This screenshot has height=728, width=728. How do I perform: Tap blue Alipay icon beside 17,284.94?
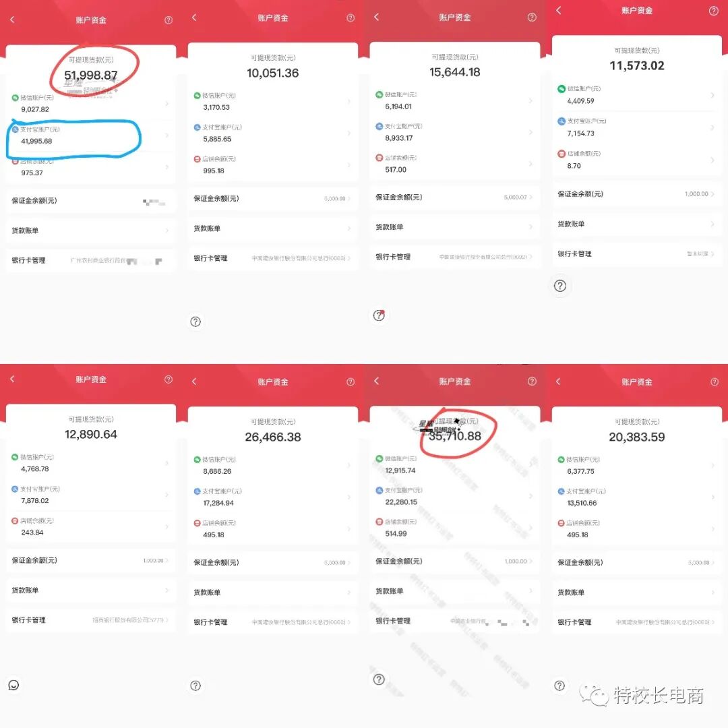198,491
